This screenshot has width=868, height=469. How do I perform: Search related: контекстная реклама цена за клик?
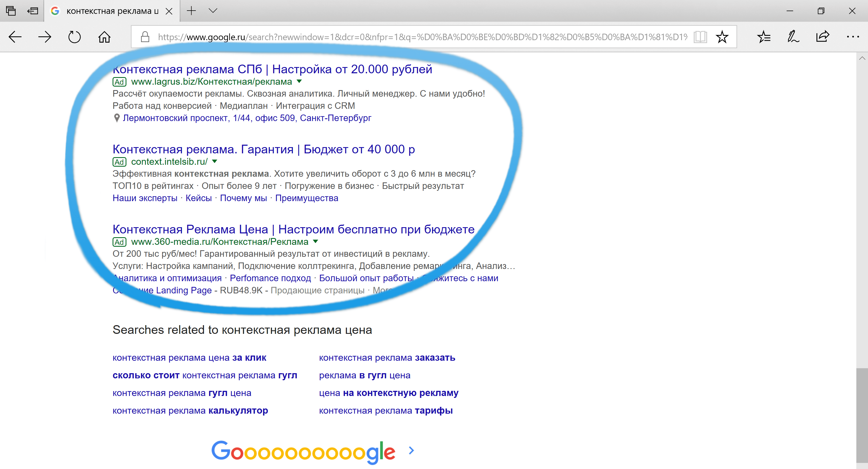coord(189,357)
